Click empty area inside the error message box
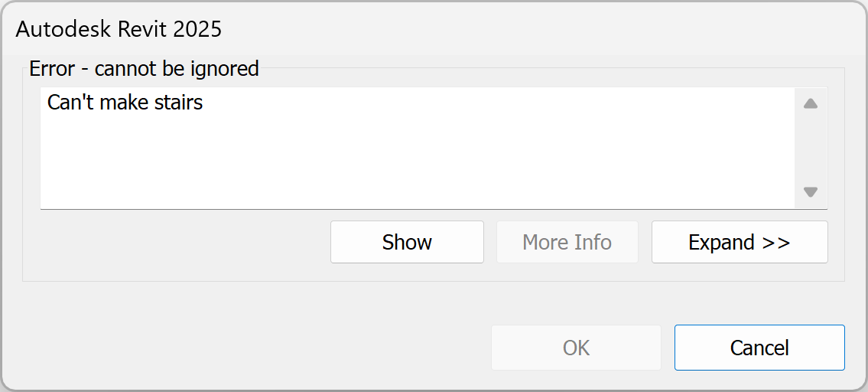868x392 pixels. (x=415, y=161)
